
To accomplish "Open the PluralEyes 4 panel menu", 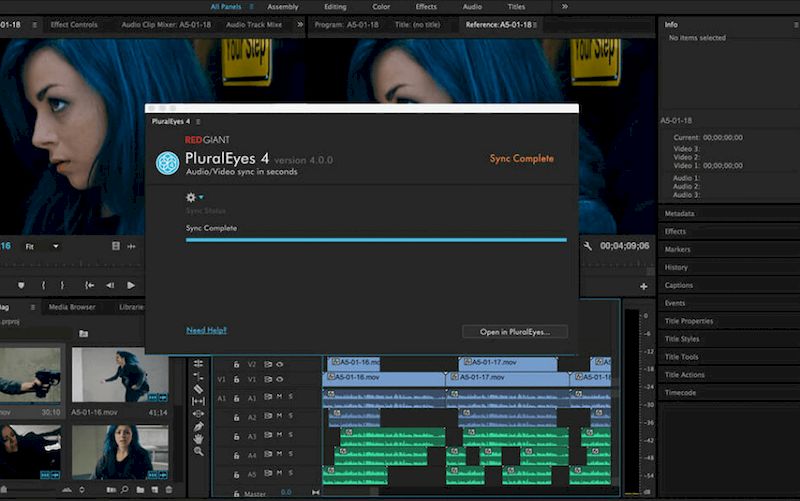I will 198,121.
